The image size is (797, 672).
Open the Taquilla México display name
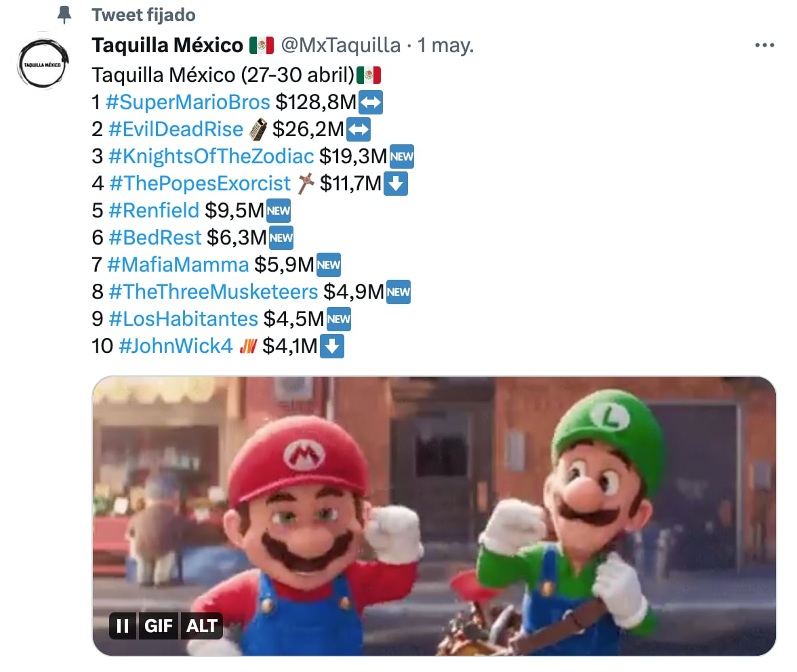(167, 45)
